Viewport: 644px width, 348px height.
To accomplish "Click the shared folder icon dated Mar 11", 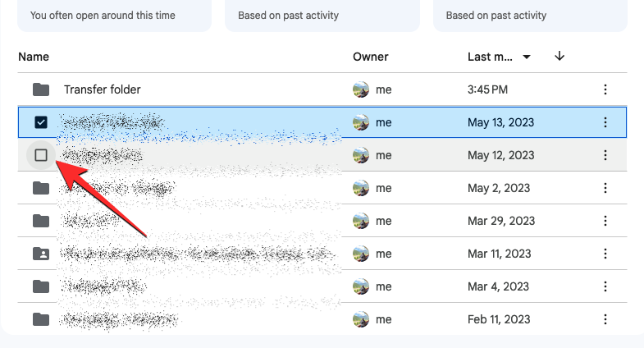I will tap(41, 254).
